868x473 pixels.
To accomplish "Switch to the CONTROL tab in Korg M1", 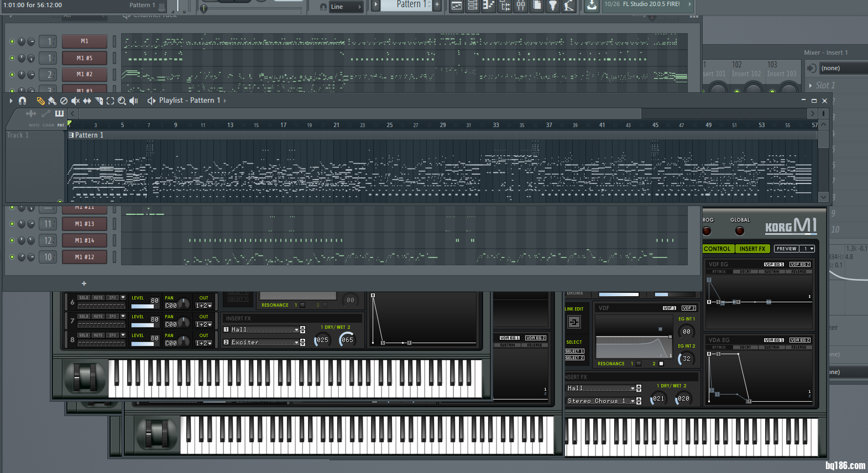I will tap(718, 249).
